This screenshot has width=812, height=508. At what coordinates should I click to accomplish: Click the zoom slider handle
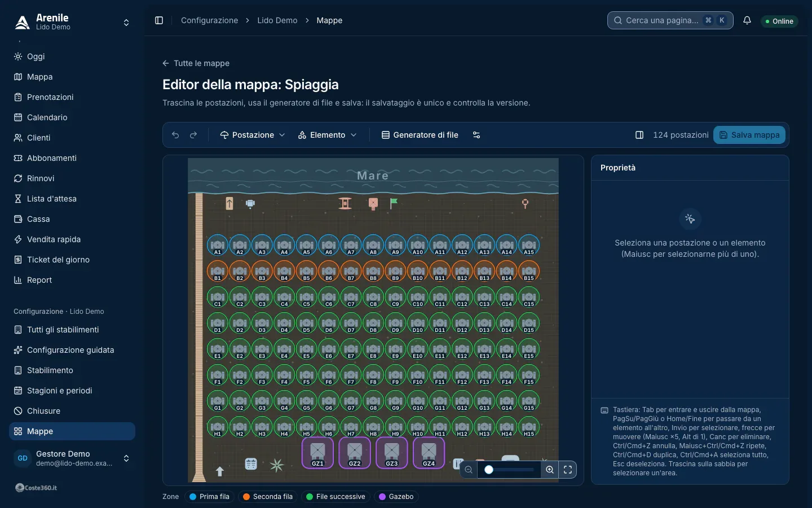pos(489,470)
